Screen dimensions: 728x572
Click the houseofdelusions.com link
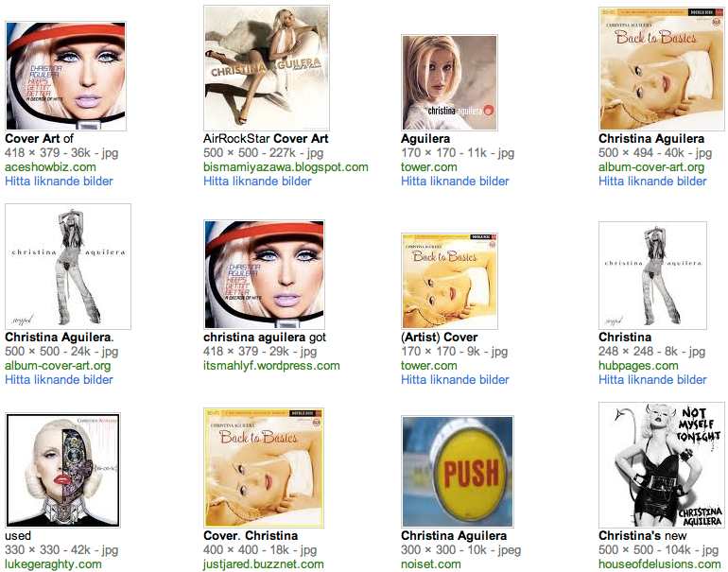(659, 564)
